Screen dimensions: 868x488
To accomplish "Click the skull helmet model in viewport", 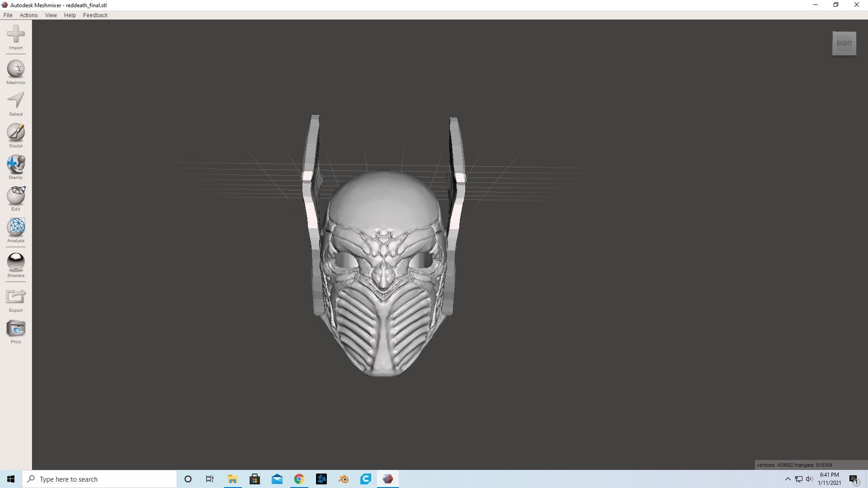I will (383, 271).
